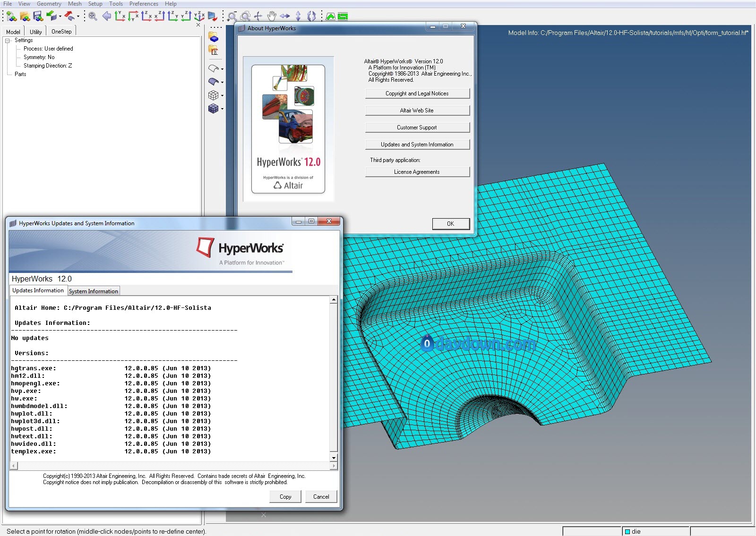756x536 pixels.
Task: Click the Zoom in/out magnifier icon
Action: pos(232,17)
